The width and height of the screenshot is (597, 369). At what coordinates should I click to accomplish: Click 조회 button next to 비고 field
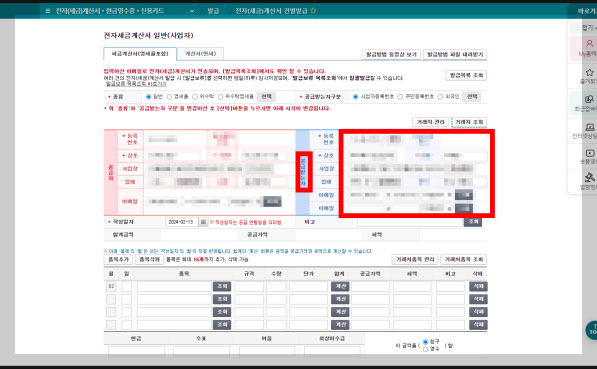(x=473, y=222)
